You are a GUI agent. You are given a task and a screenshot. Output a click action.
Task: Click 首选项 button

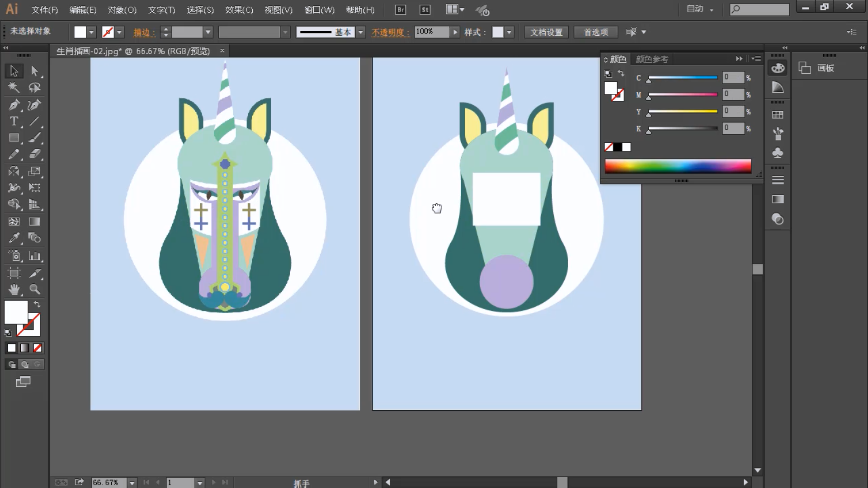tap(595, 32)
